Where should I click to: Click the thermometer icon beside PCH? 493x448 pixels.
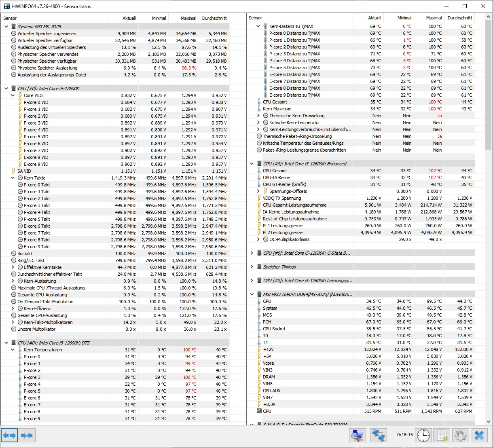pyautogui.click(x=259, y=322)
